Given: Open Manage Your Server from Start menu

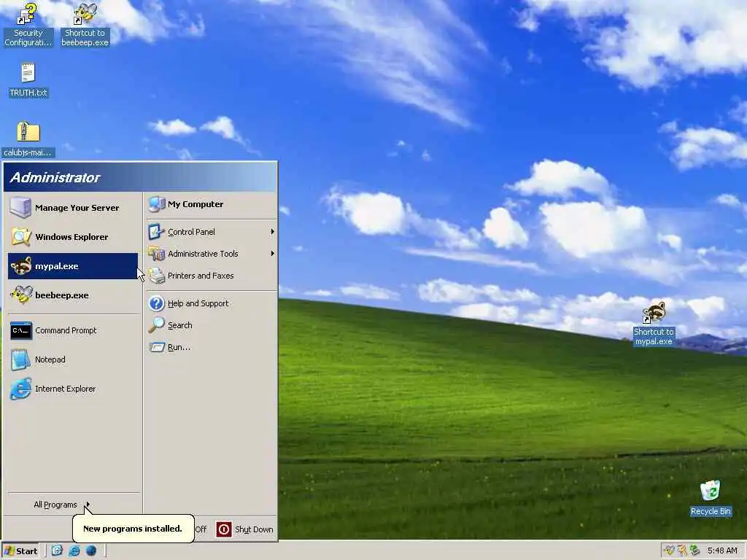Looking at the screenshot, I should point(73,208).
